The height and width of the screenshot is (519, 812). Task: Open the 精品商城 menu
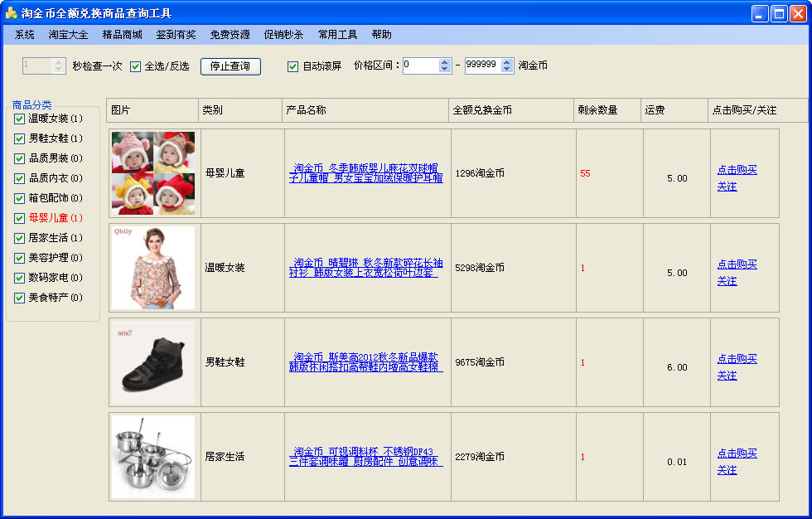pyautogui.click(x=123, y=35)
